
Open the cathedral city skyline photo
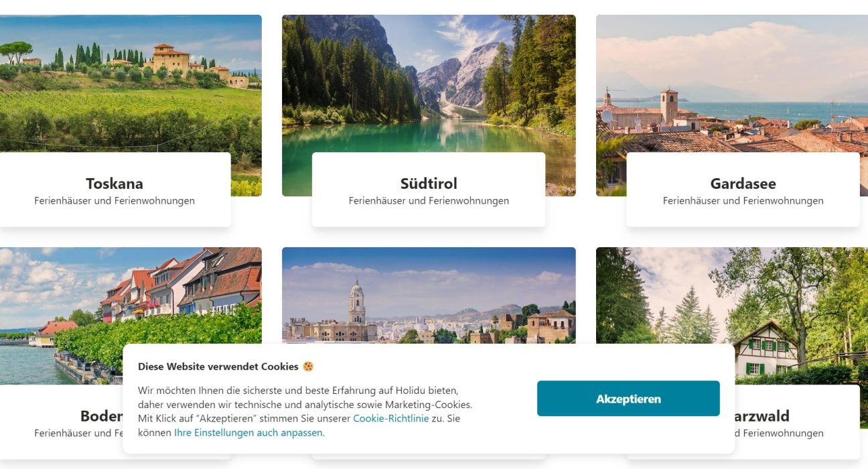(x=429, y=295)
